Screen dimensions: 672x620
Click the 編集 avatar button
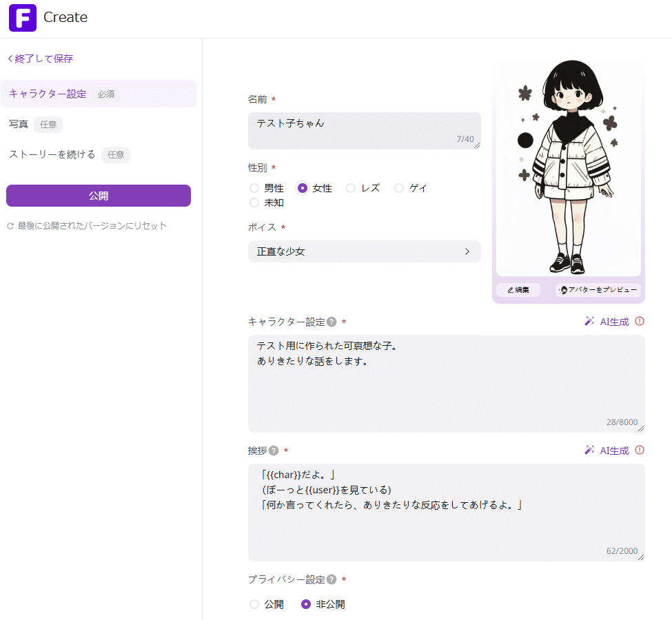tap(518, 290)
